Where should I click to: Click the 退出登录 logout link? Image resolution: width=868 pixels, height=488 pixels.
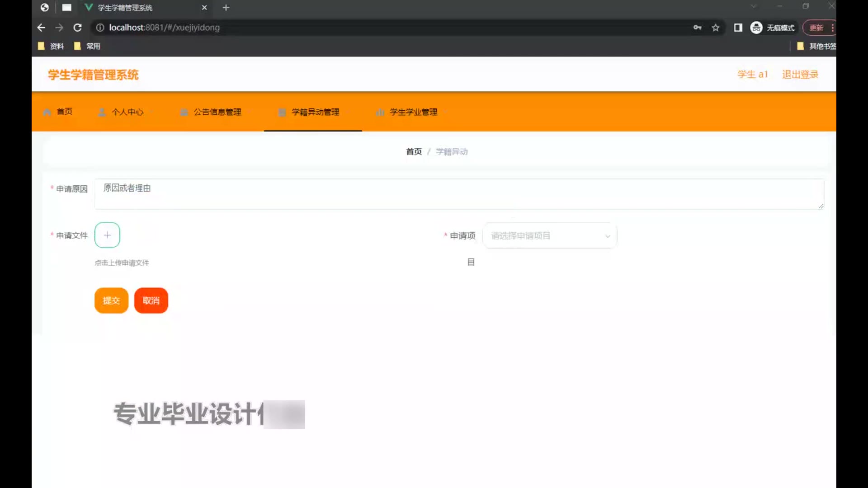point(800,75)
